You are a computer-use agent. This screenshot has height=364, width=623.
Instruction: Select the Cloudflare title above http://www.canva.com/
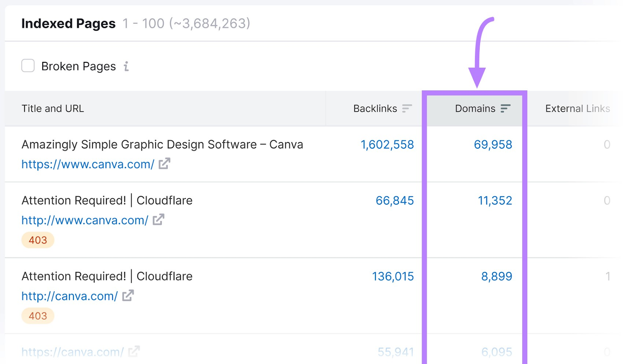[107, 201]
